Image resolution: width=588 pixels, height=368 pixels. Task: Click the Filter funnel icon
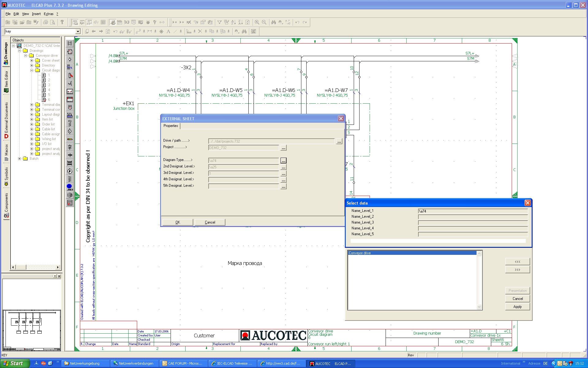[219, 22]
